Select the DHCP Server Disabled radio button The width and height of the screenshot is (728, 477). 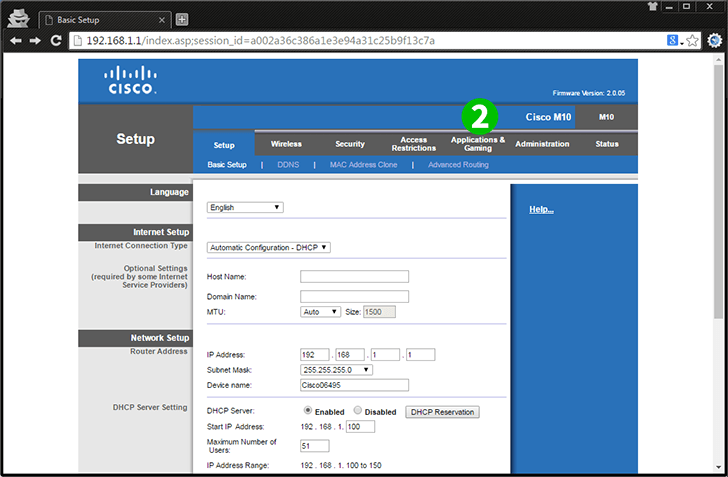[x=358, y=410]
